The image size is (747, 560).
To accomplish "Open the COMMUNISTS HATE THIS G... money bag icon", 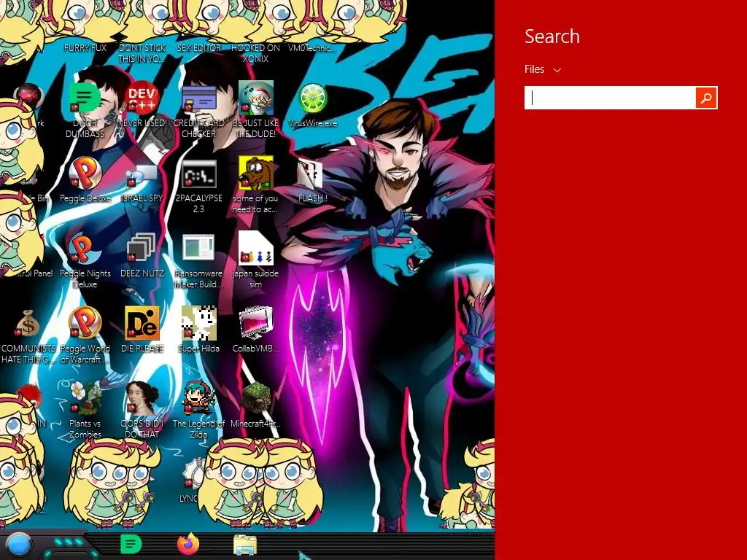I will (28, 323).
